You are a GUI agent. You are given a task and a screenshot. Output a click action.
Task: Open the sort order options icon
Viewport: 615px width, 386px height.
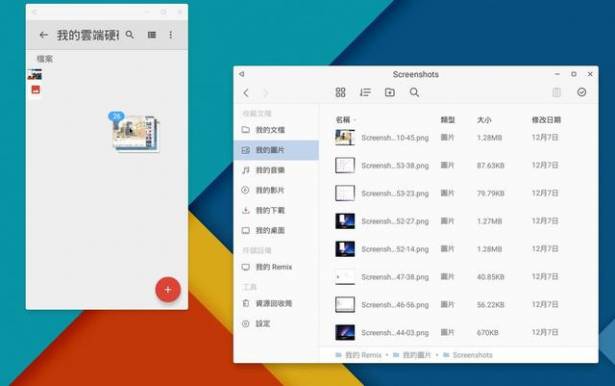[365, 93]
